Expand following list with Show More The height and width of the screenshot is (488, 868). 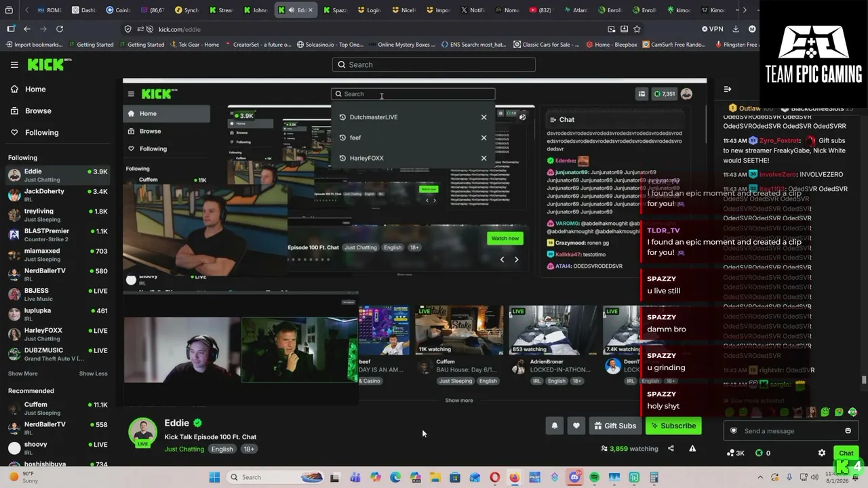click(x=23, y=373)
